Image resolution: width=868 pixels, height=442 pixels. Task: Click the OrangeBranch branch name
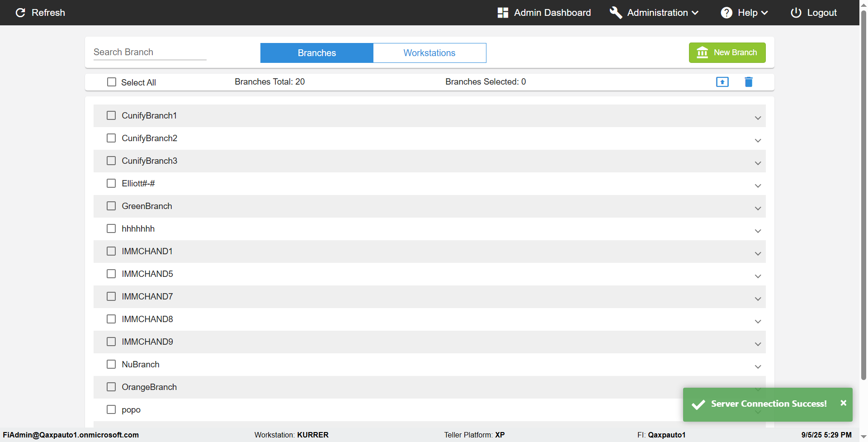[149, 387]
